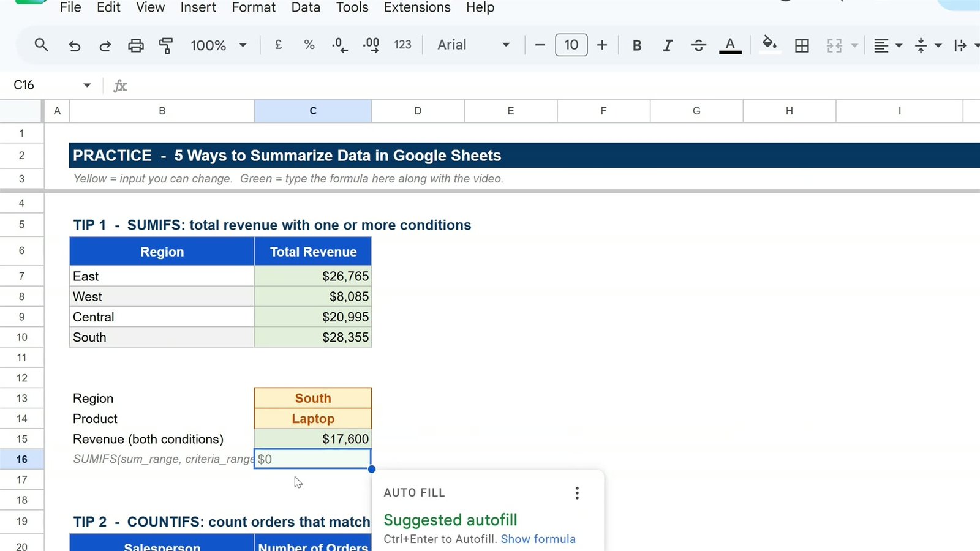Click the Laptop product input cell

coord(313,418)
